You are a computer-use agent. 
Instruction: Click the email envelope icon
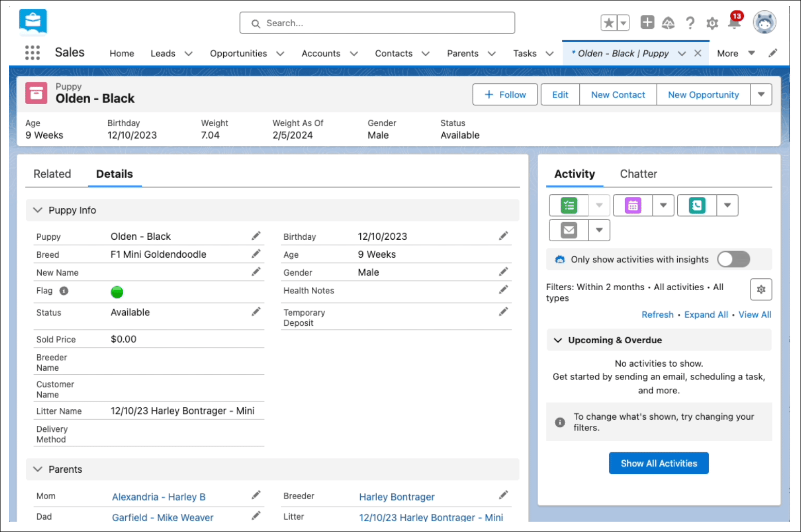569,230
